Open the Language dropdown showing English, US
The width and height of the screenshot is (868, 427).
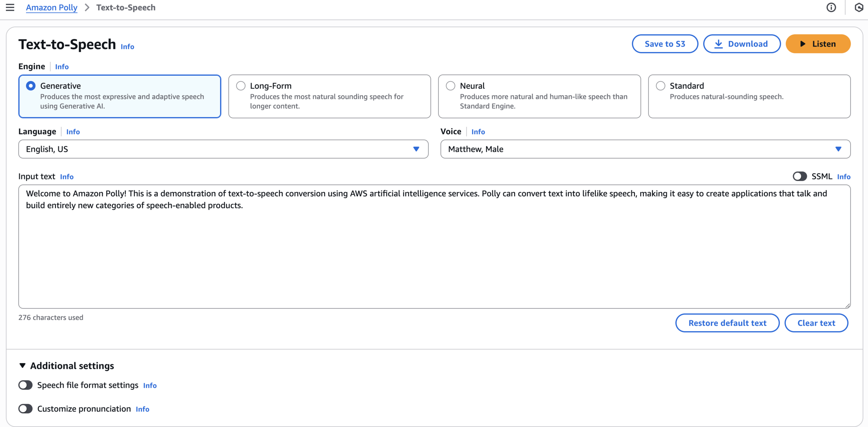223,149
